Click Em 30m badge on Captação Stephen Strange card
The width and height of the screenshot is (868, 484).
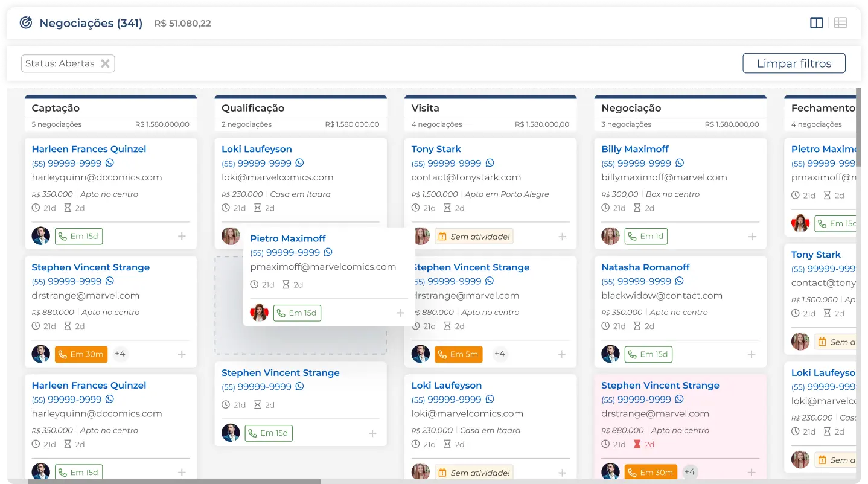[x=81, y=354]
